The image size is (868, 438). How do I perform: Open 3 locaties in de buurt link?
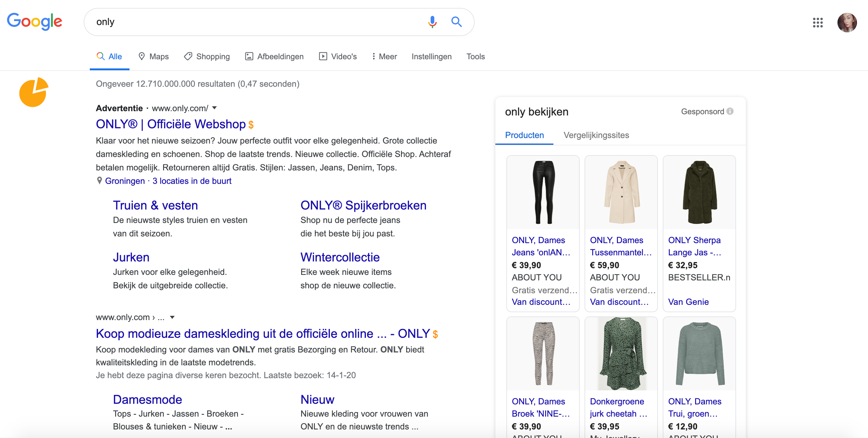192,181
